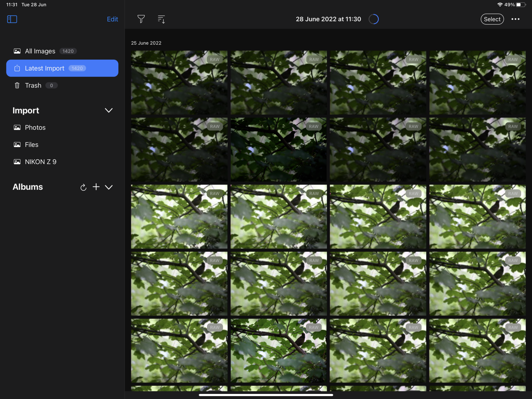Click the Albums refresh icon
The height and width of the screenshot is (399, 532).
[83, 187]
